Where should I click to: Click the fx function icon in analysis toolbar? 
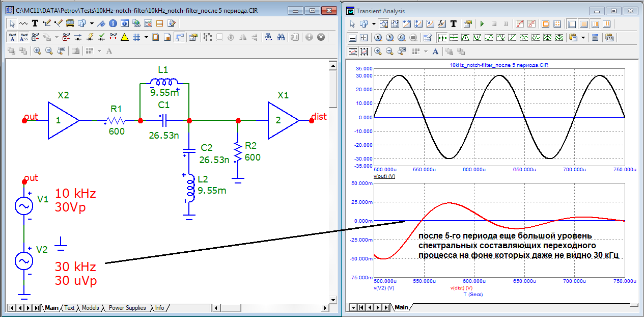tap(441, 23)
